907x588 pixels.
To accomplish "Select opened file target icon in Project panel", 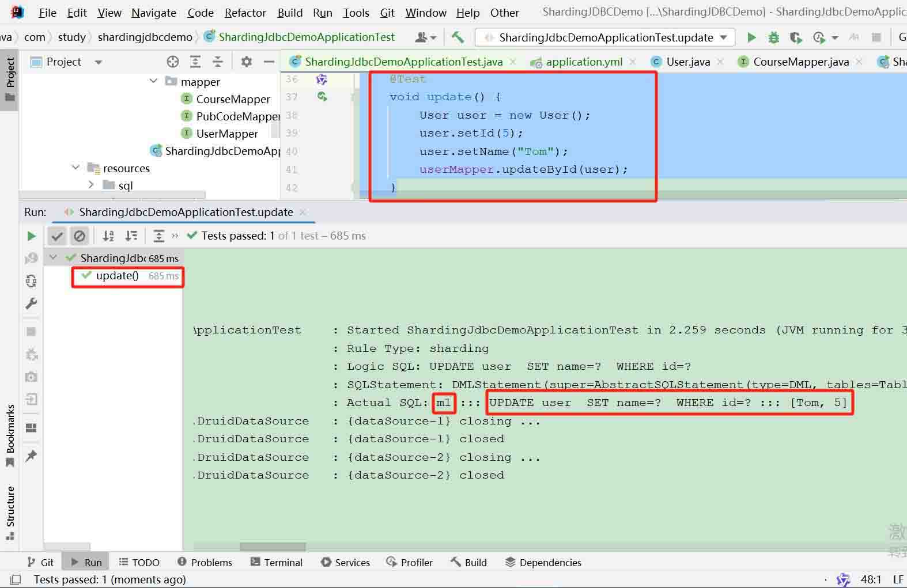I will pyautogui.click(x=172, y=62).
